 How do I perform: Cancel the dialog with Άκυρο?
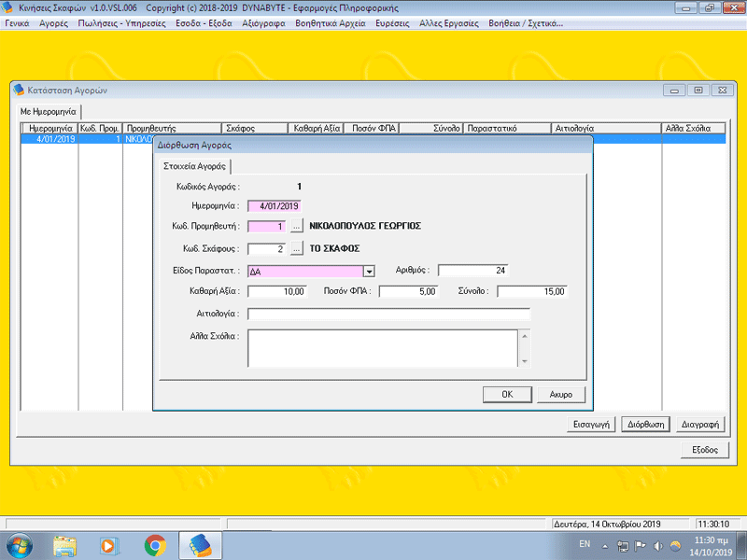point(561,394)
